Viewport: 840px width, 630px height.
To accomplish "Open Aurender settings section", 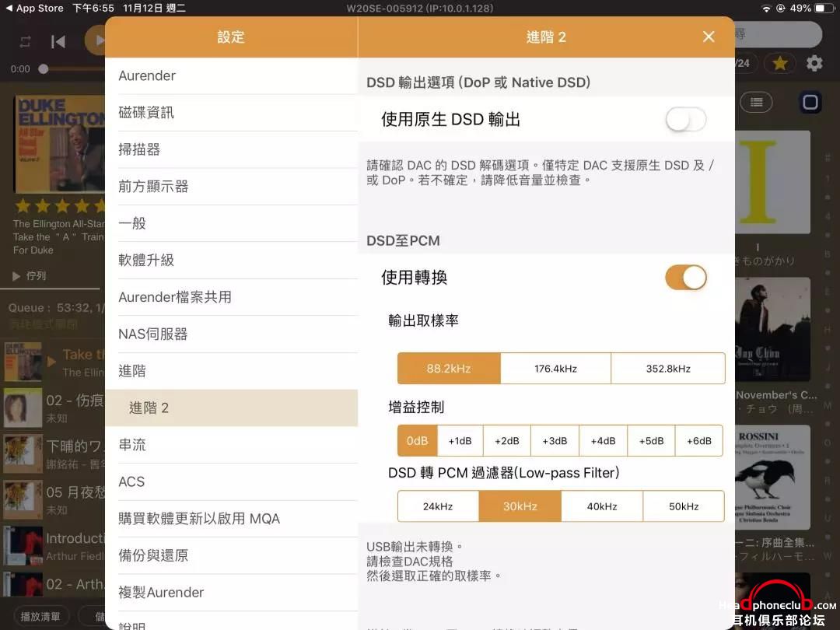I will click(x=232, y=76).
